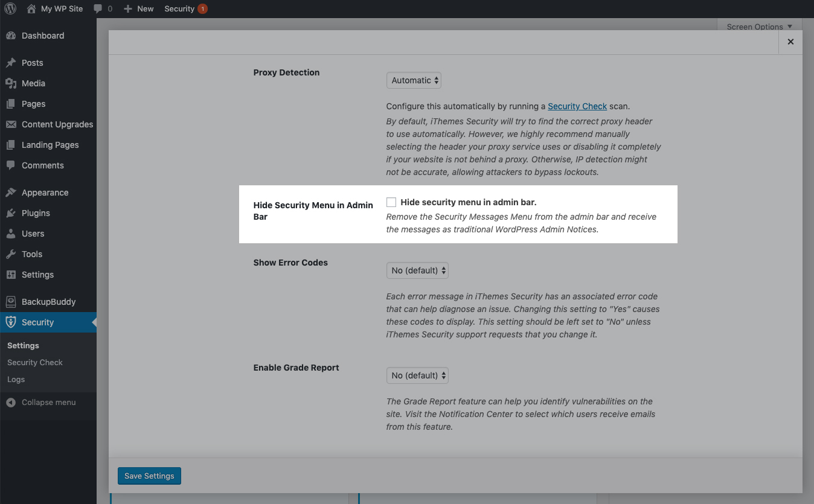Image resolution: width=814 pixels, height=504 pixels.
Task: Click the Collapse menu arrow icon
Action: (11, 403)
